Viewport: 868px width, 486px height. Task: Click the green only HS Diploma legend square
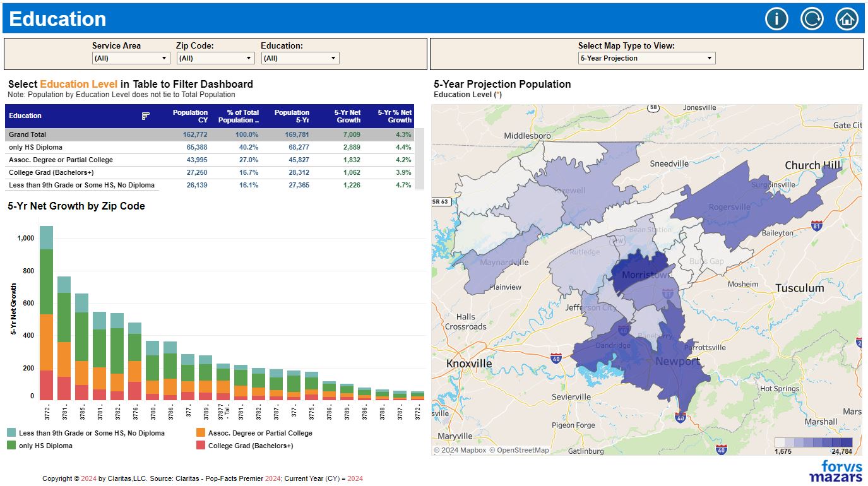coord(11,446)
